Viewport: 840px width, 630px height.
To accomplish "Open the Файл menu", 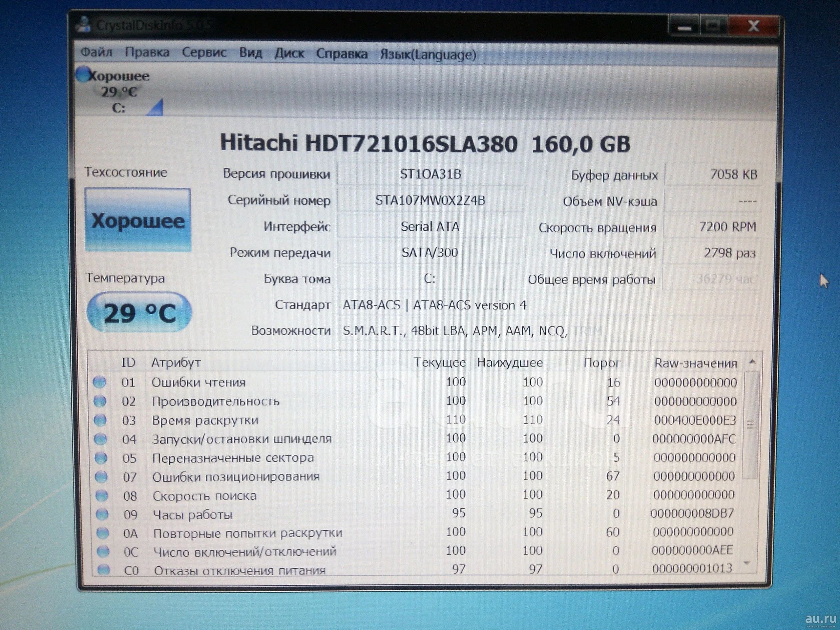I will click(x=96, y=52).
